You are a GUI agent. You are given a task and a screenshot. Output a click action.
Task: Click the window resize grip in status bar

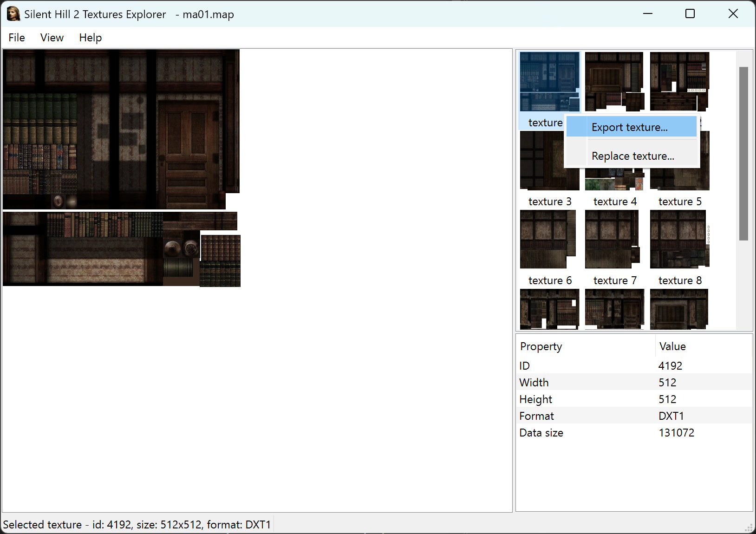(748, 527)
